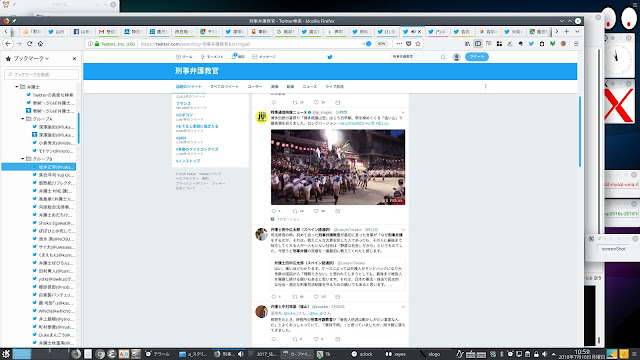Open profile avatar menu
Image resolution: width=640 pixels, height=360 pixels.
457,57
